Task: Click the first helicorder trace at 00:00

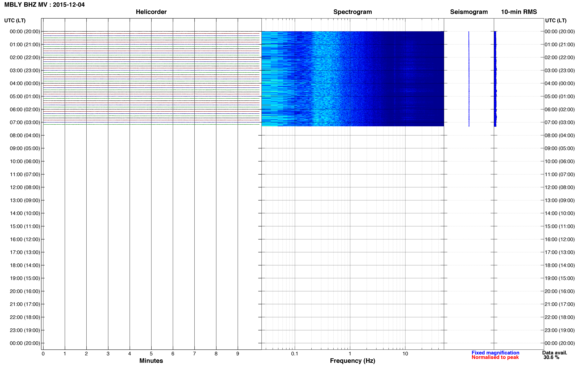Action: tap(151, 31)
